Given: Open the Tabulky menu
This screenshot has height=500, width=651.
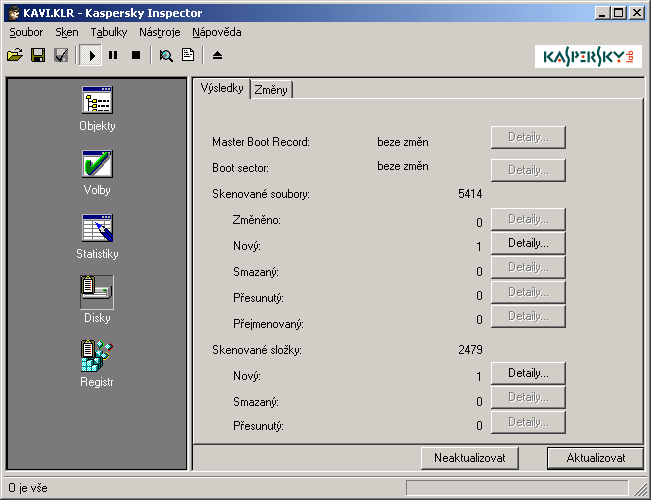Looking at the screenshot, I should (109, 32).
